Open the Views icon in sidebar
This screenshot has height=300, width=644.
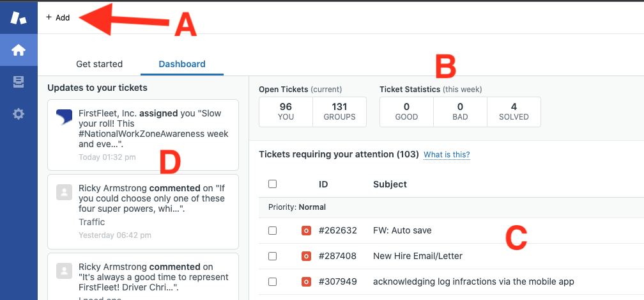[x=19, y=82]
